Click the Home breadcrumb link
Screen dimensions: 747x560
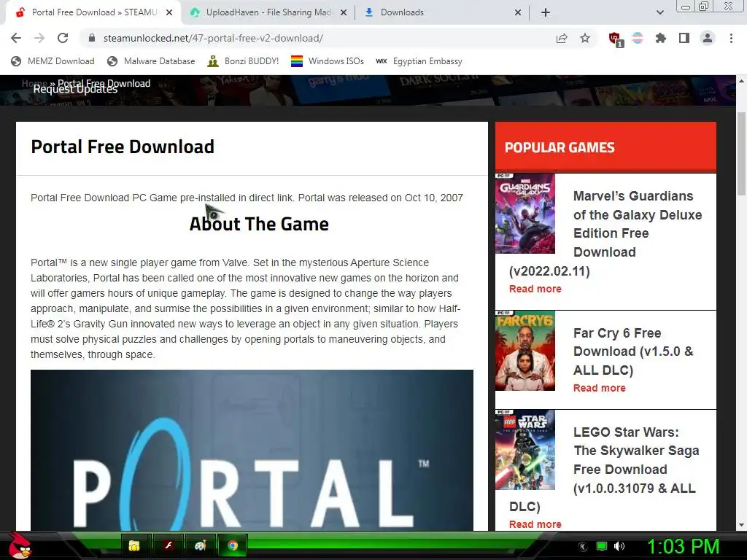pos(34,84)
